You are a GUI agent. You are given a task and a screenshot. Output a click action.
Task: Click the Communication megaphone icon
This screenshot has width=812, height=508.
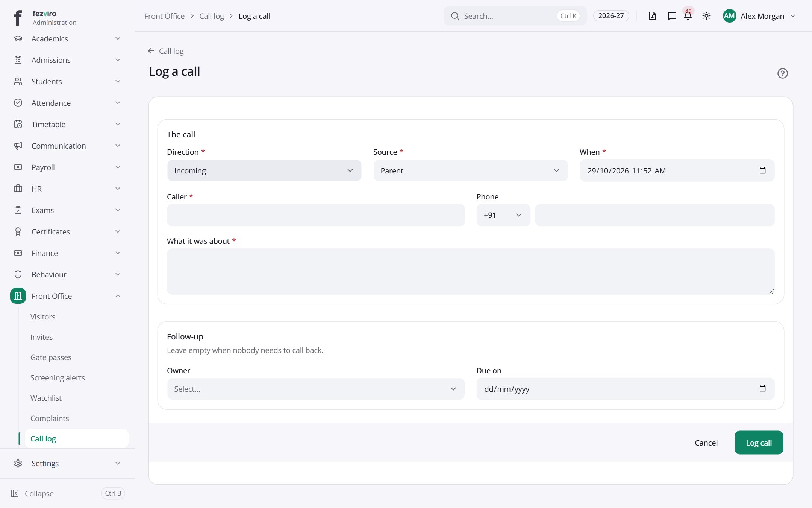click(18, 146)
